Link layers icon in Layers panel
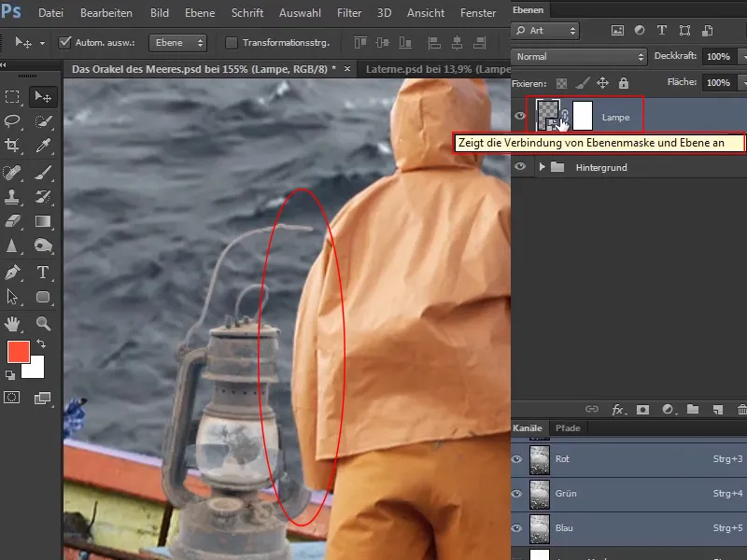747x560 pixels. click(x=592, y=409)
